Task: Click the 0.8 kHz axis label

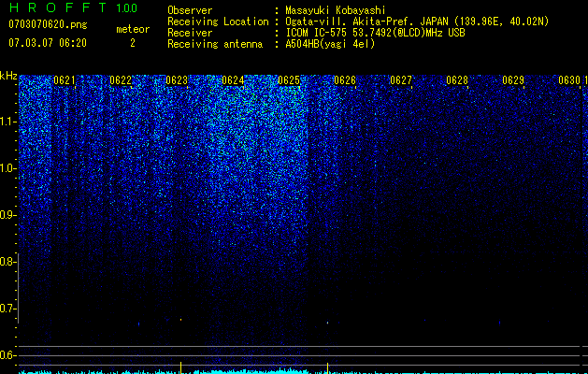Action: tap(7, 262)
